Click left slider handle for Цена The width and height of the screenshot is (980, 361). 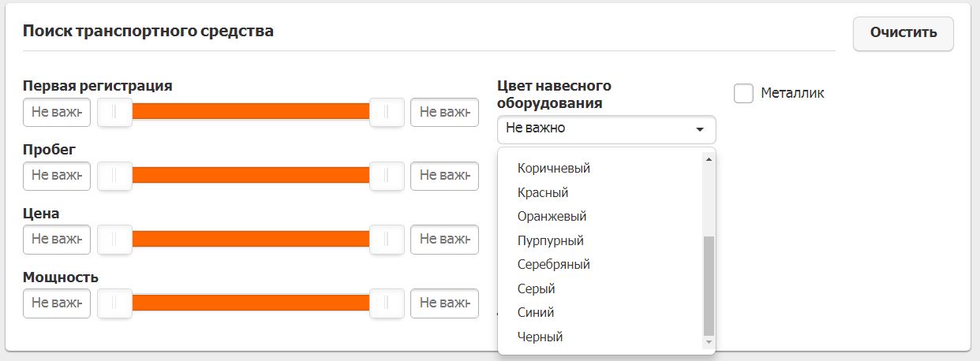tap(114, 240)
